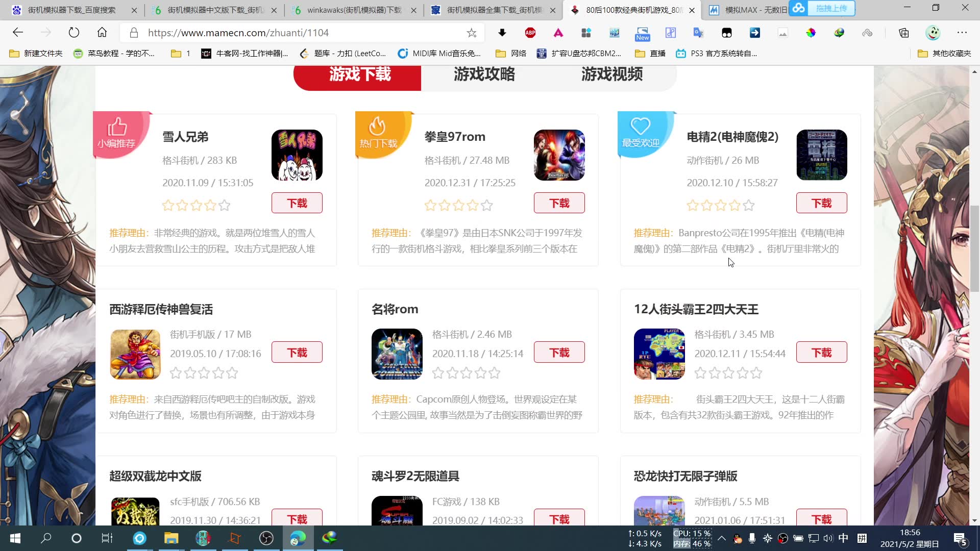Click the 游戏视频 tab
Image resolution: width=980 pixels, height=551 pixels.
(x=612, y=74)
